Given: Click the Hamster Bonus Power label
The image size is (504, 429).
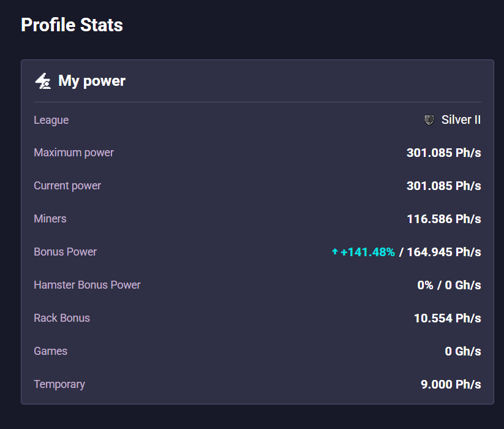Looking at the screenshot, I should click(87, 285).
